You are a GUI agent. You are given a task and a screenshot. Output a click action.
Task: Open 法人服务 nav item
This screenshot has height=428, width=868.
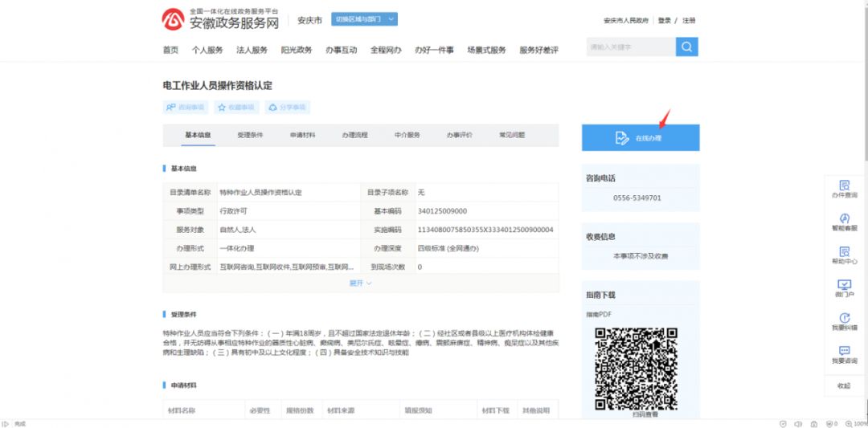tap(252, 50)
